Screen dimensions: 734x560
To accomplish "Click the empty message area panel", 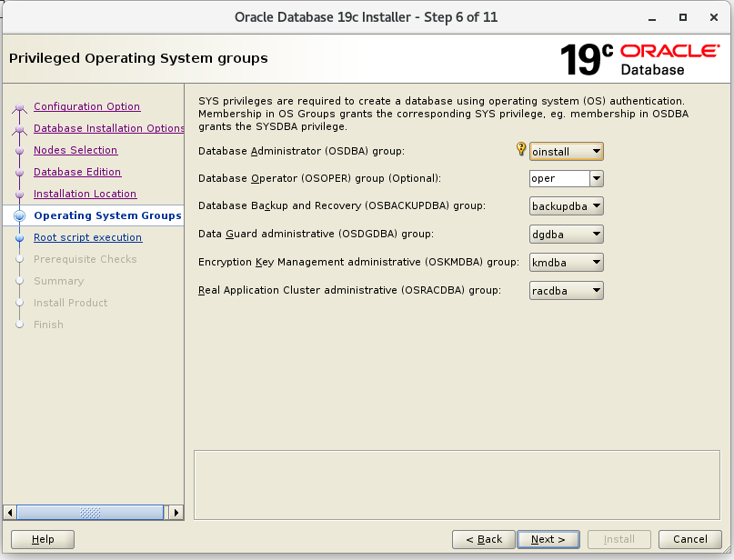I will (457, 485).
